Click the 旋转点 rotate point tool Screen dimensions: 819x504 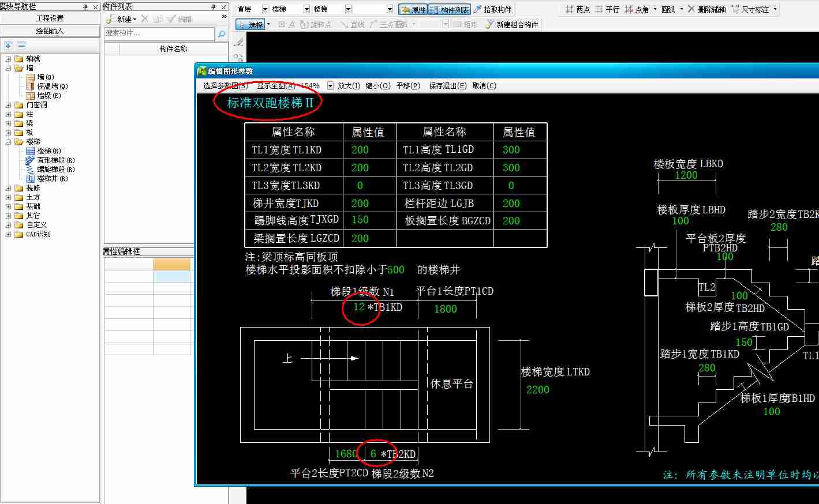pos(316,25)
